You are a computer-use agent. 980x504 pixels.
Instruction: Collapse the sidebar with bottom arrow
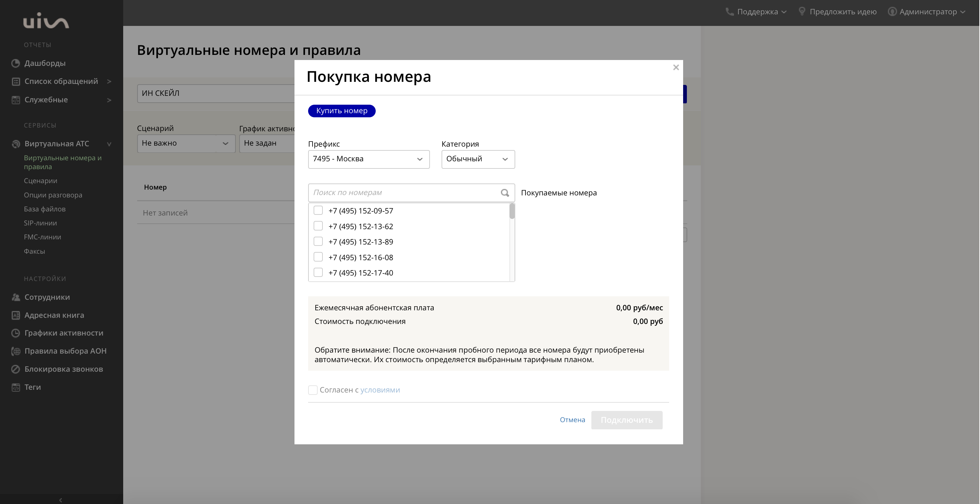click(x=61, y=500)
